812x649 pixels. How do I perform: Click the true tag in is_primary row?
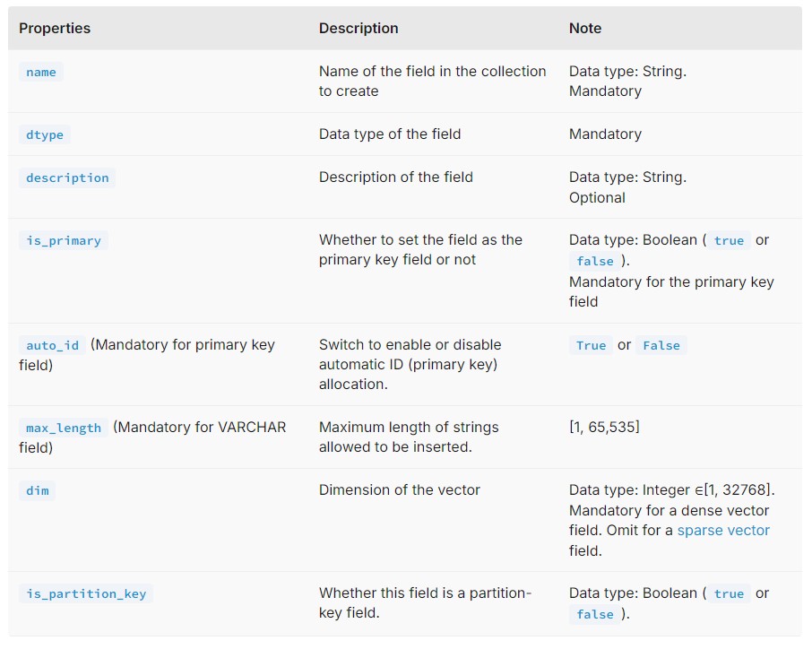pos(729,240)
